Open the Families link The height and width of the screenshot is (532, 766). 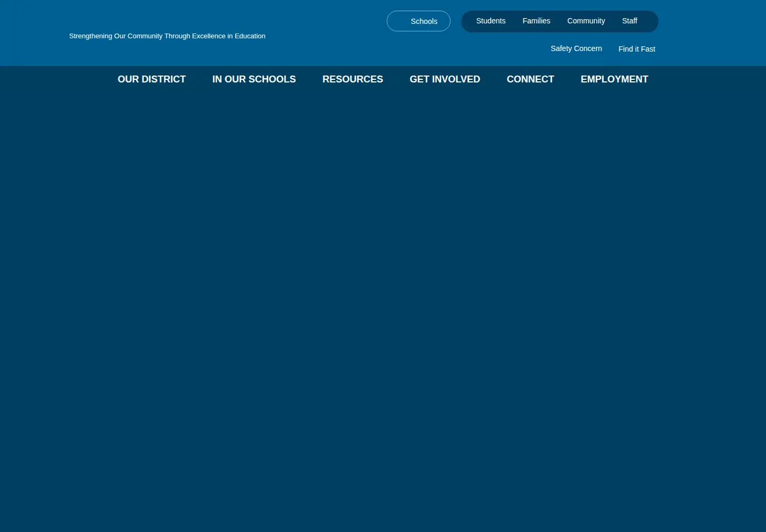(536, 21)
